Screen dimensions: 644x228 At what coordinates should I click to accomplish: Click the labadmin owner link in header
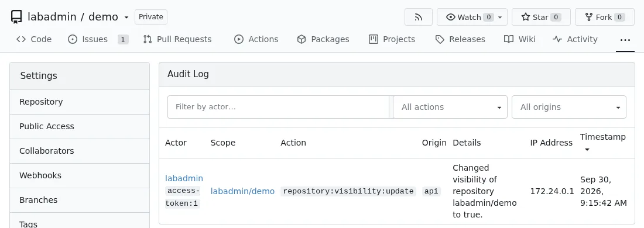(x=52, y=17)
